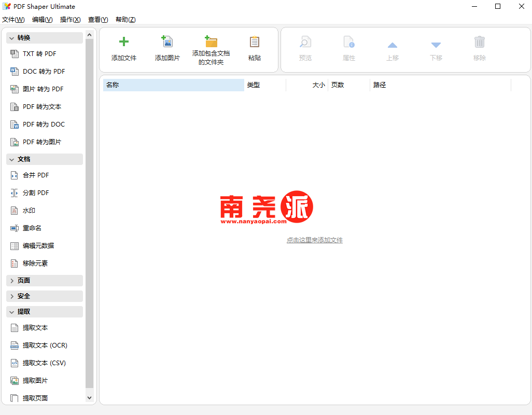Collapse the 转换 section

point(45,38)
